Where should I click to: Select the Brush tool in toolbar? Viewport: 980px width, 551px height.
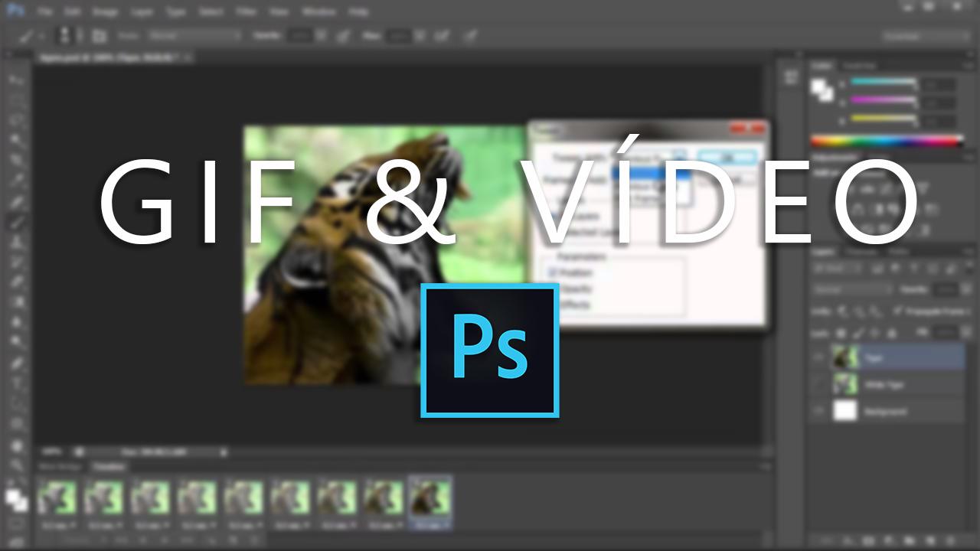(16, 223)
